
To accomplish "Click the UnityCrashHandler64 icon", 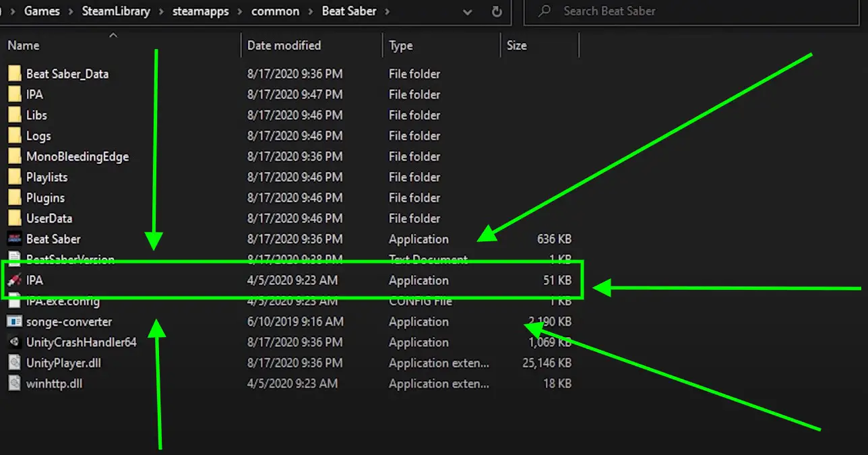I will pos(14,342).
